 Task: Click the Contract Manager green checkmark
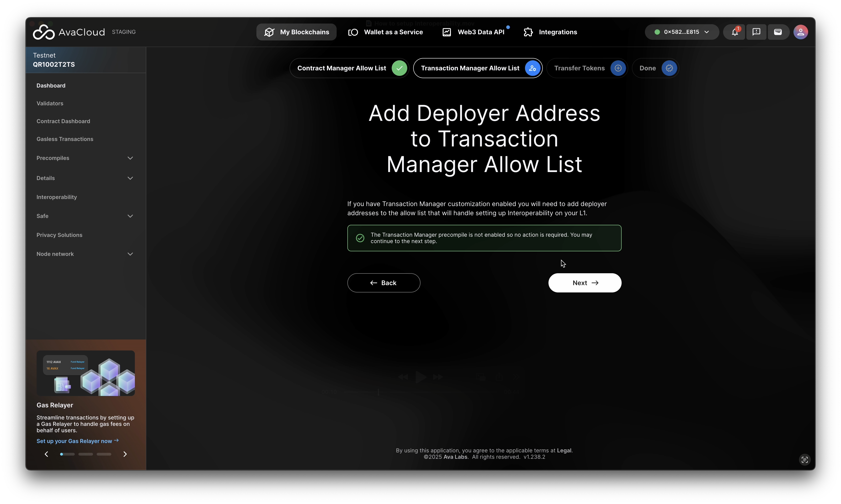pos(399,68)
